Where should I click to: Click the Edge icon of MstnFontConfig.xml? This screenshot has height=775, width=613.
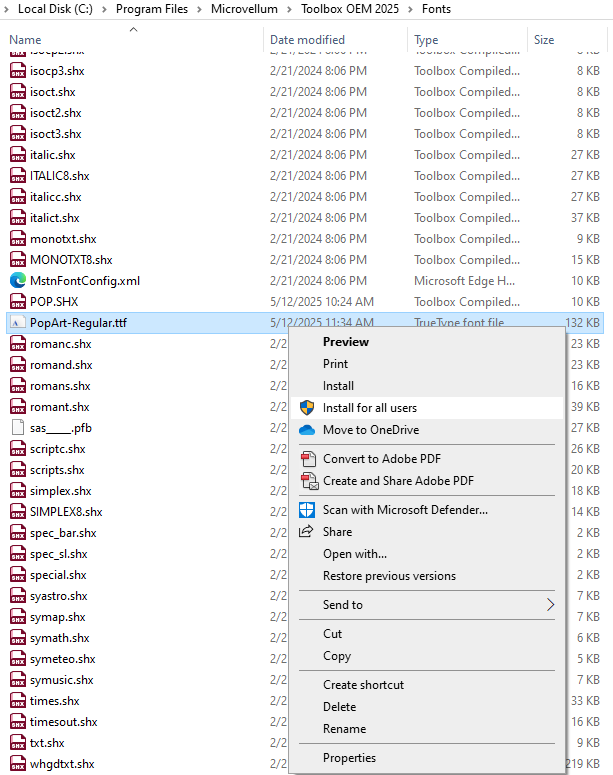coord(18,281)
